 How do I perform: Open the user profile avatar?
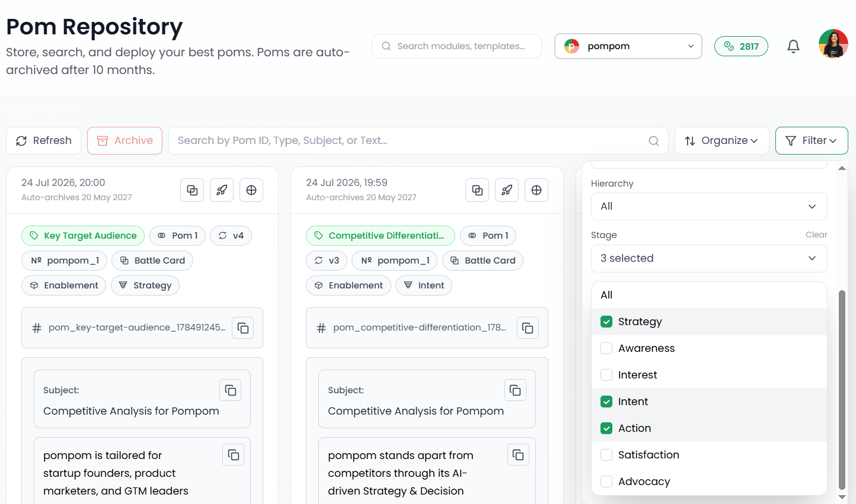(x=833, y=44)
